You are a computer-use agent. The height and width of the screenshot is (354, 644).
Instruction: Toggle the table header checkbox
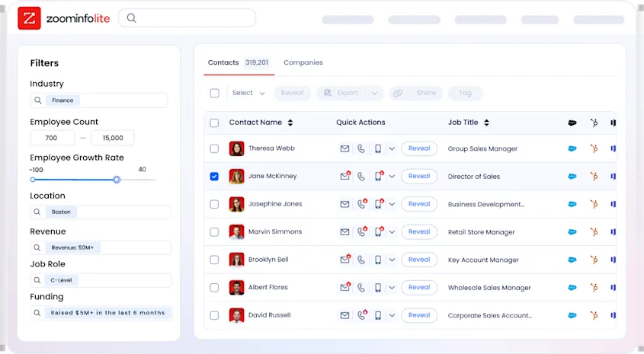(x=214, y=123)
